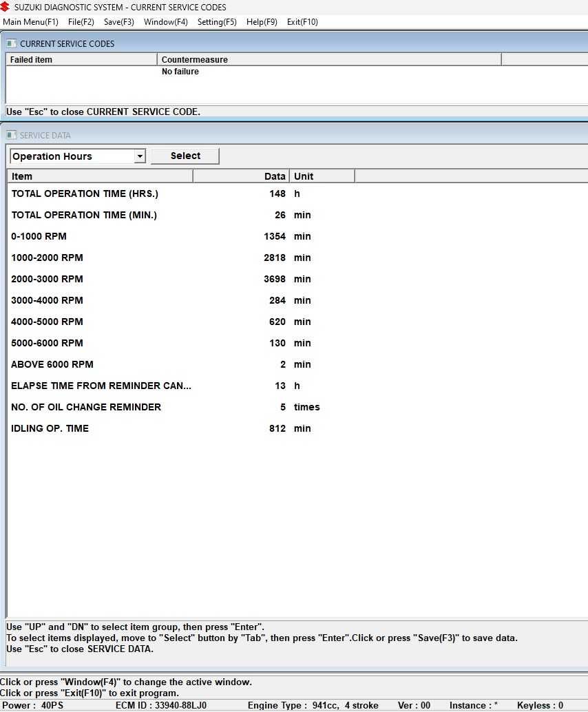Click the Unit column header
Image resolution: width=588 pixels, height=712 pixels.
point(322,176)
